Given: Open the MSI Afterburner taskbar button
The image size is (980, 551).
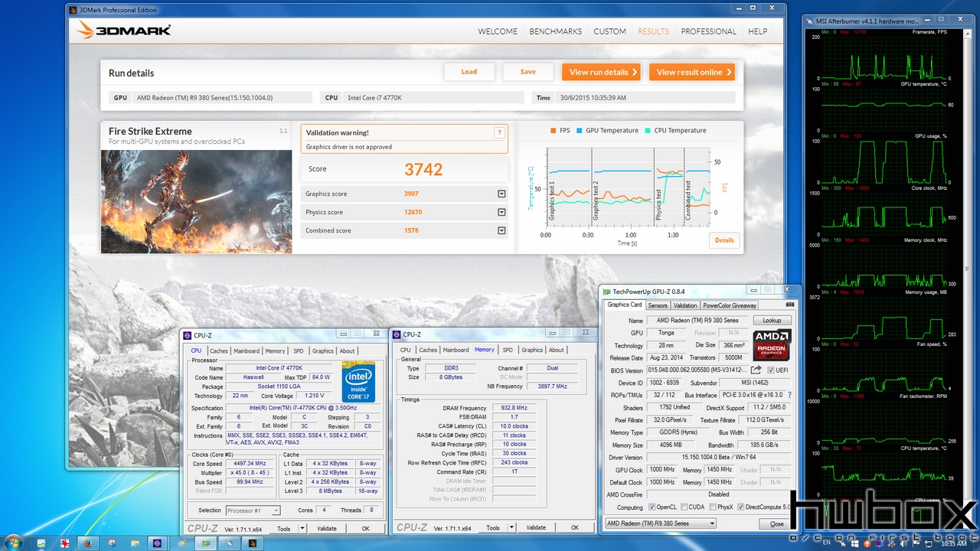Looking at the screenshot, I should (x=229, y=543).
